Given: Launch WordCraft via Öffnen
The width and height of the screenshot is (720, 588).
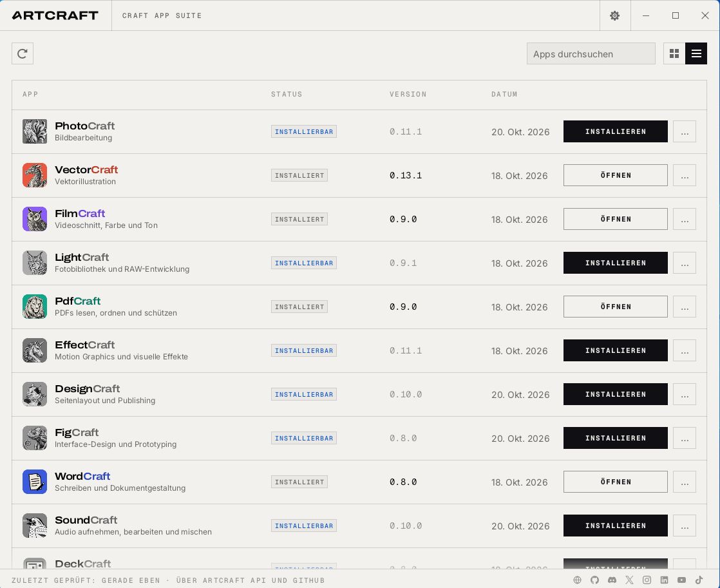Looking at the screenshot, I should [615, 482].
